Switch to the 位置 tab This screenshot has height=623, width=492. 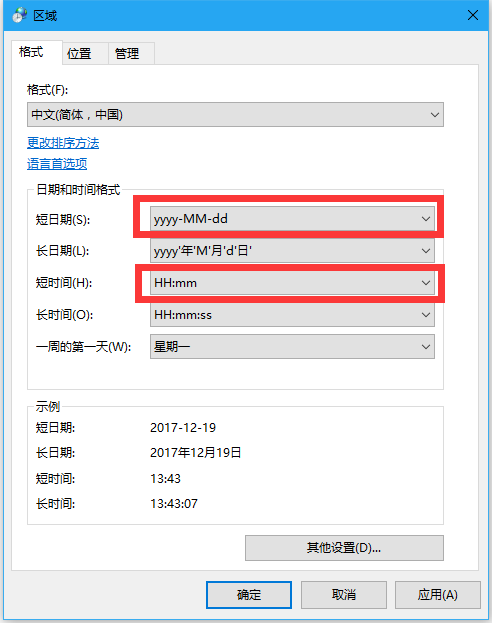click(x=79, y=53)
